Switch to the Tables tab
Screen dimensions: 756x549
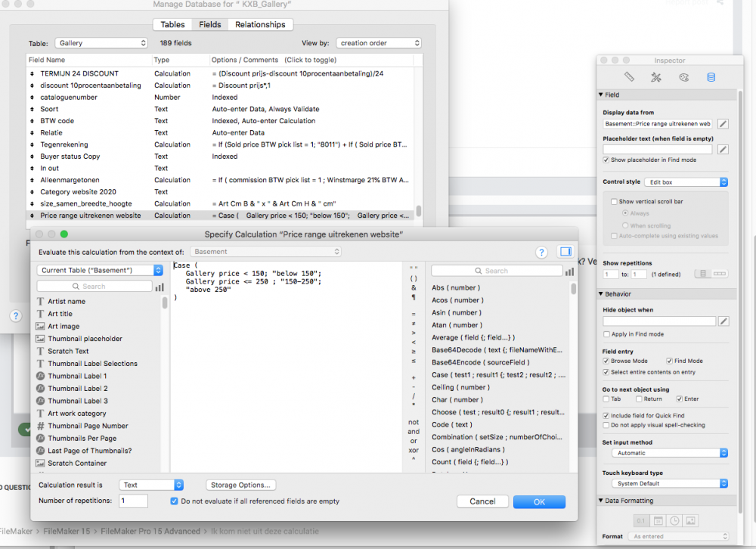coord(172,24)
